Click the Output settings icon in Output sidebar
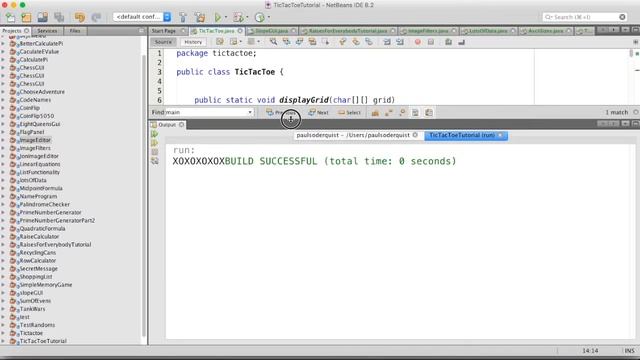This screenshot has width=640, height=360. coord(154,161)
